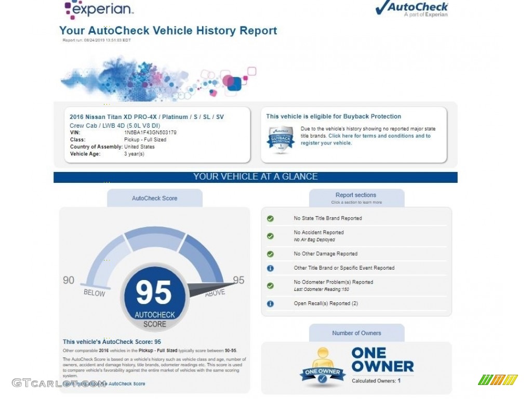The width and height of the screenshot is (532, 399).
Task: Click green check beside No Accident Reported
Action: [270, 236]
